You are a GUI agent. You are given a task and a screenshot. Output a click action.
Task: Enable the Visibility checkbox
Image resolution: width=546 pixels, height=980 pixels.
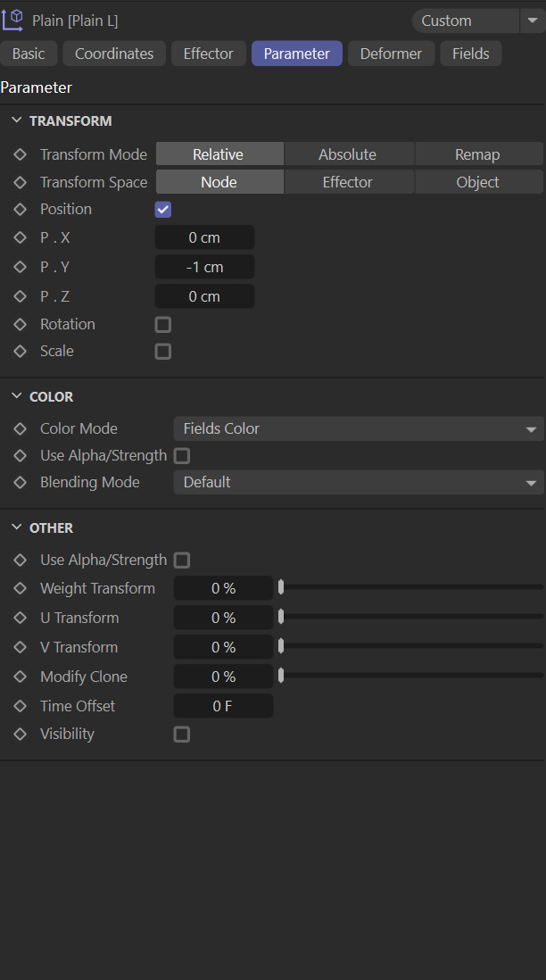point(182,735)
